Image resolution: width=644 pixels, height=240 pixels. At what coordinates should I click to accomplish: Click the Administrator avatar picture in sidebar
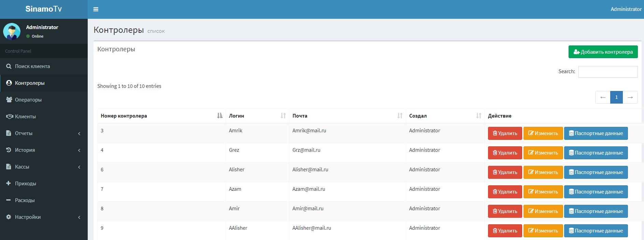tap(12, 31)
